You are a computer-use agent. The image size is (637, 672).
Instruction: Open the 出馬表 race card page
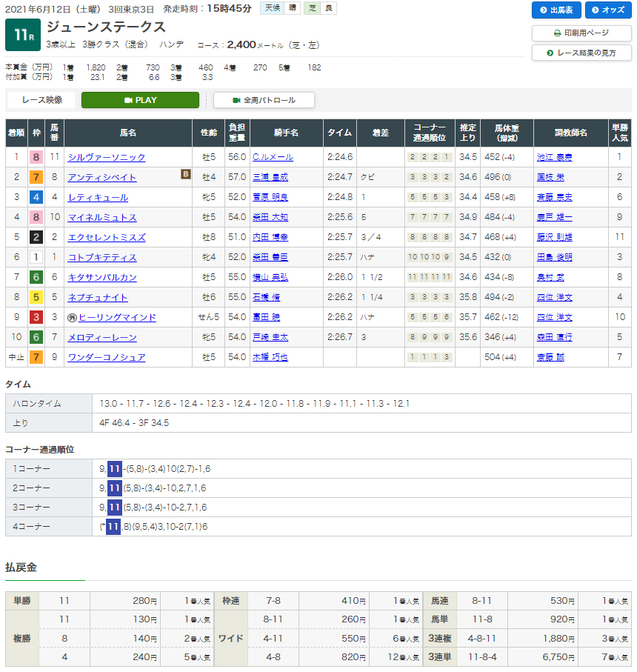point(556,10)
